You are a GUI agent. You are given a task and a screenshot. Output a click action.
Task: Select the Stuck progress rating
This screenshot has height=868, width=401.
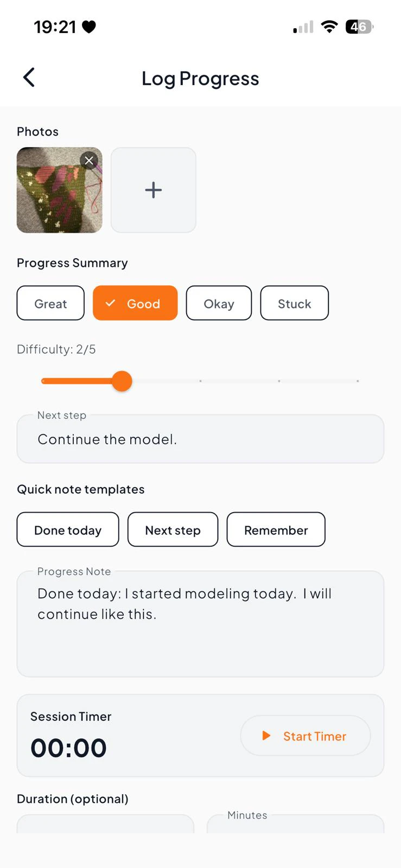click(294, 303)
